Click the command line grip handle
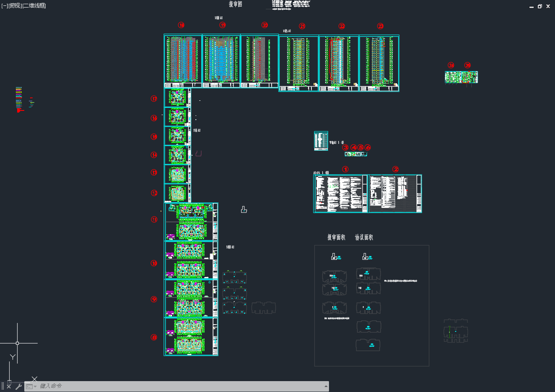This screenshot has width=555, height=392. [x=3, y=386]
